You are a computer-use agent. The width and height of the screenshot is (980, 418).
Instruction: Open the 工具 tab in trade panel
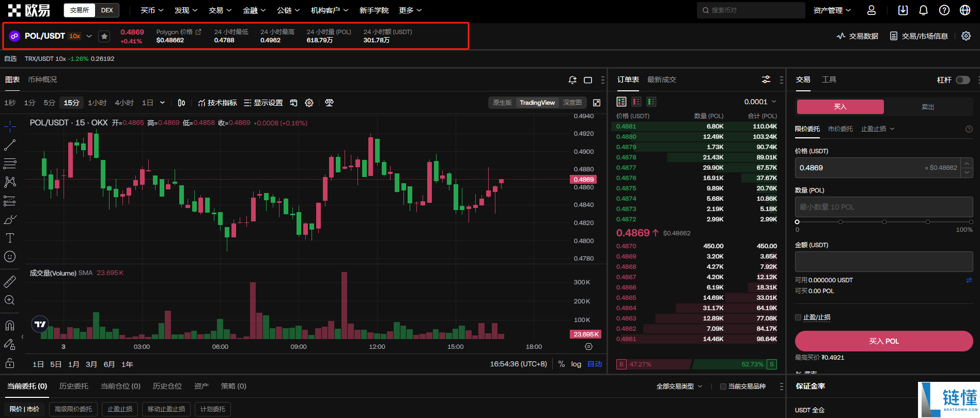click(x=829, y=79)
